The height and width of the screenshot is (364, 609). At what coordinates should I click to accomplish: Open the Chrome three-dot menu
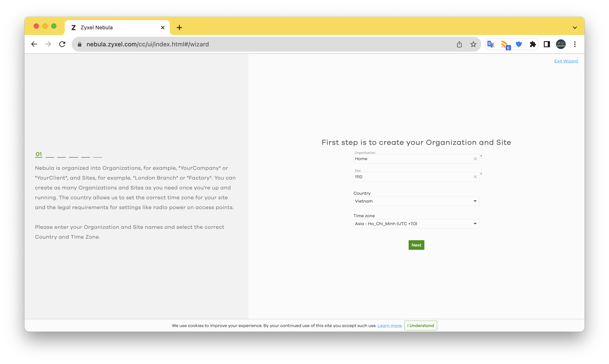(x=575, y=44)
